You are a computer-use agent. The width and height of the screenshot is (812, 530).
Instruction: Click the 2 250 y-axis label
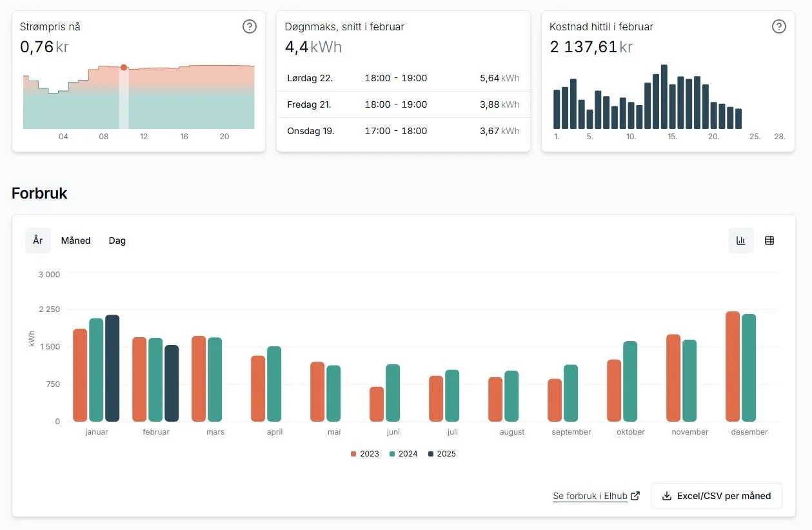tap(49, 309)
